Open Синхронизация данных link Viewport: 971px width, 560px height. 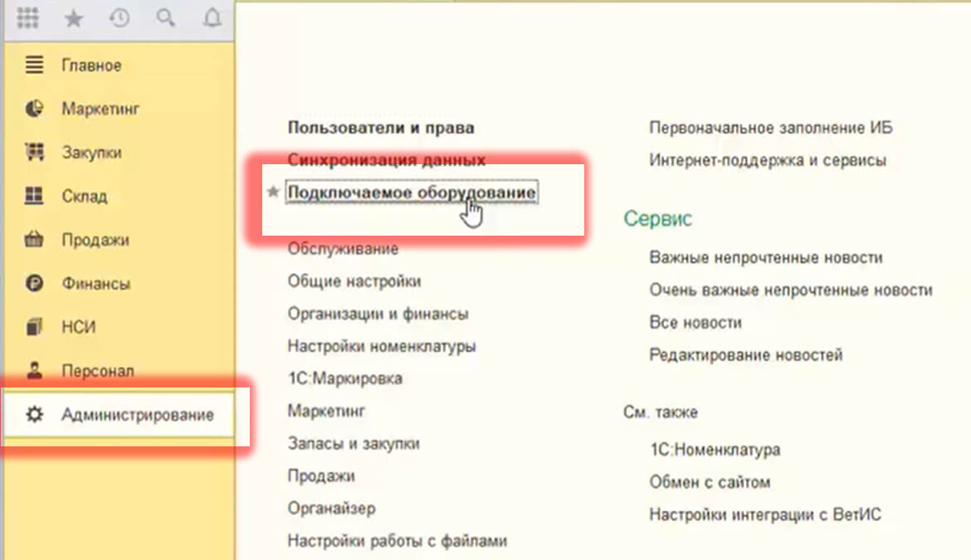click(x=387, y=159)
